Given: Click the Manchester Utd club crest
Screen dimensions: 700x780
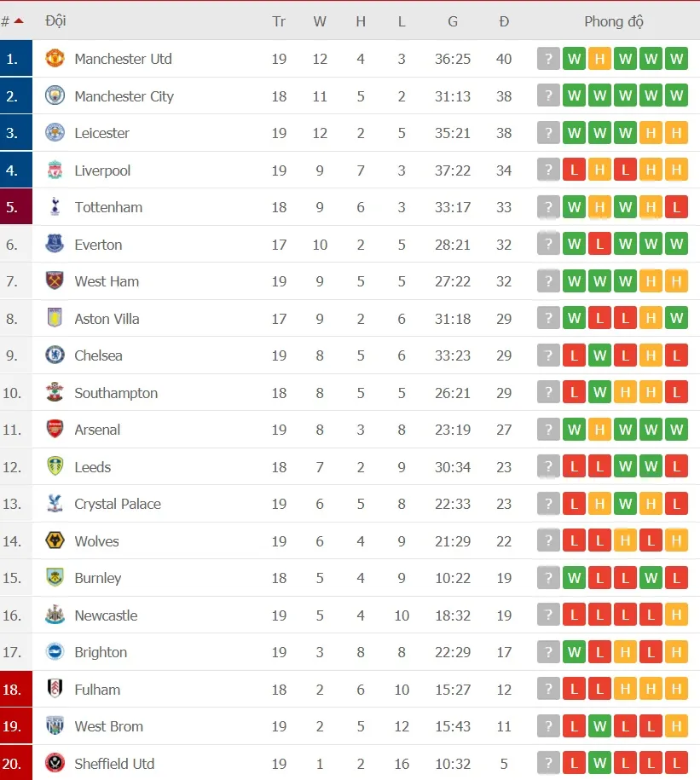Looking at the screenshot, I should (53, 59).
